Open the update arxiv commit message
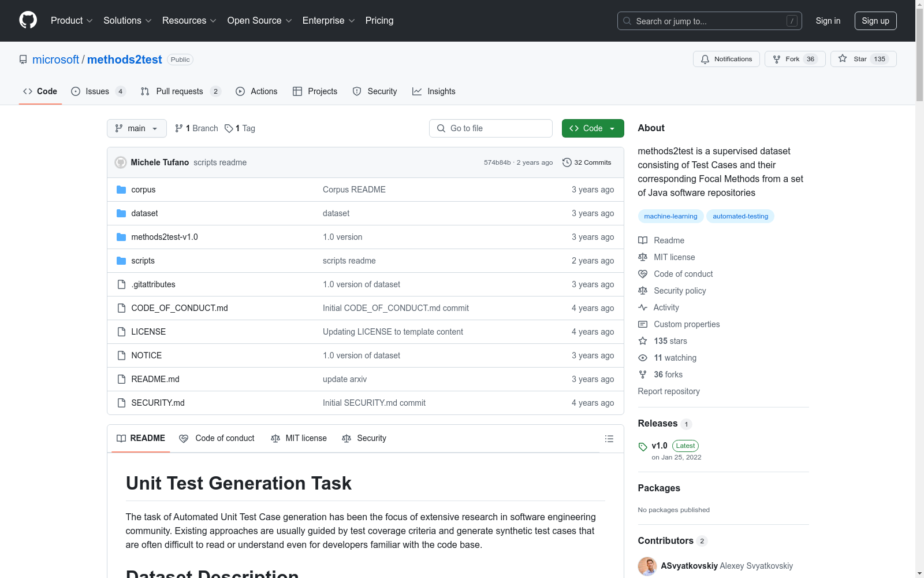This screenshot has height=578, width=924. coord(345,379)
